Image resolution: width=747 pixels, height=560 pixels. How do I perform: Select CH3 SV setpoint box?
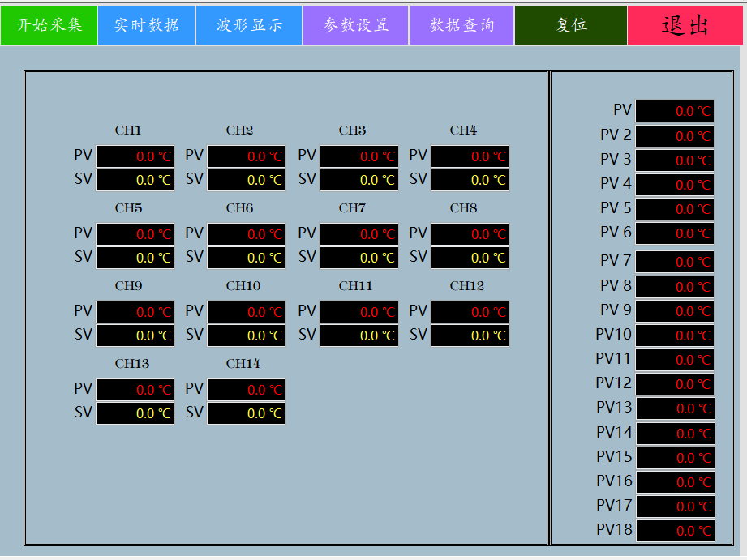point(359,180)
